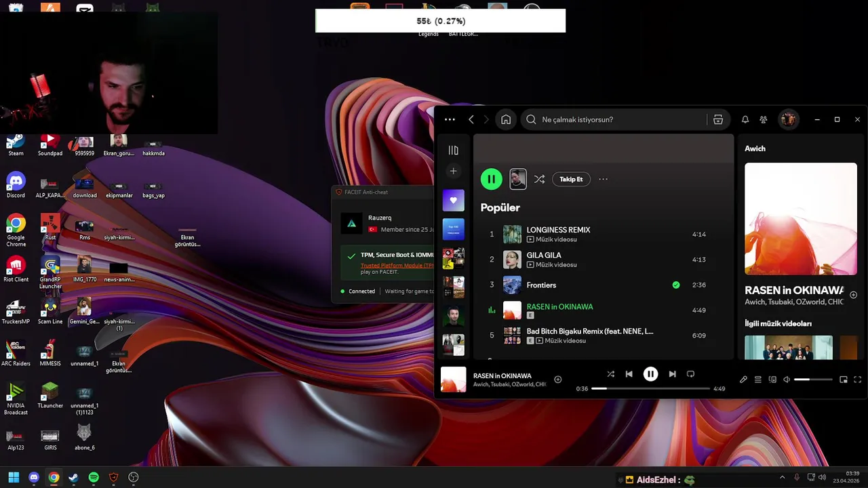Toggle shuffle beside Takip Et button
Viewport: 868px width, 488px height.
click(539, 179)
